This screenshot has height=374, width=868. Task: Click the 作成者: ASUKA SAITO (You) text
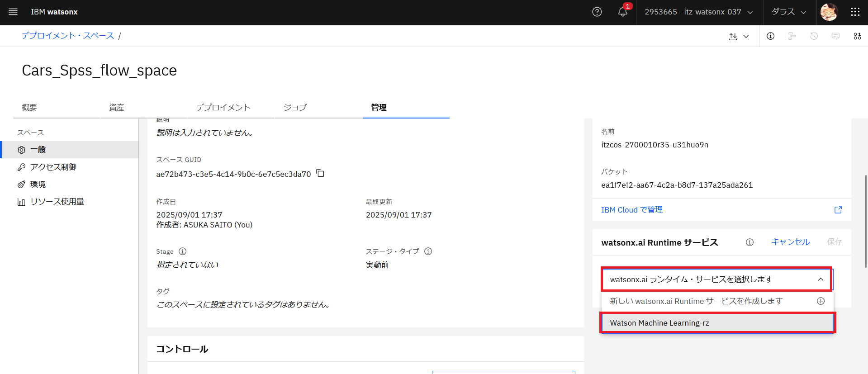(x=204, y=225)
